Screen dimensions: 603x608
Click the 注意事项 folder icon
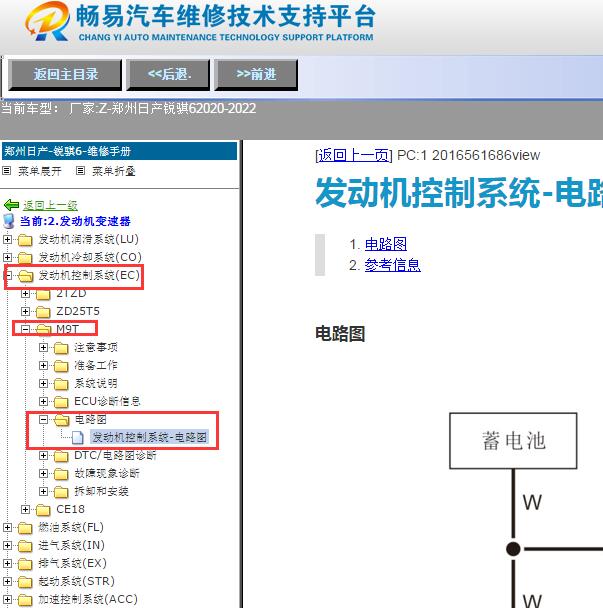tap(61, 348)
